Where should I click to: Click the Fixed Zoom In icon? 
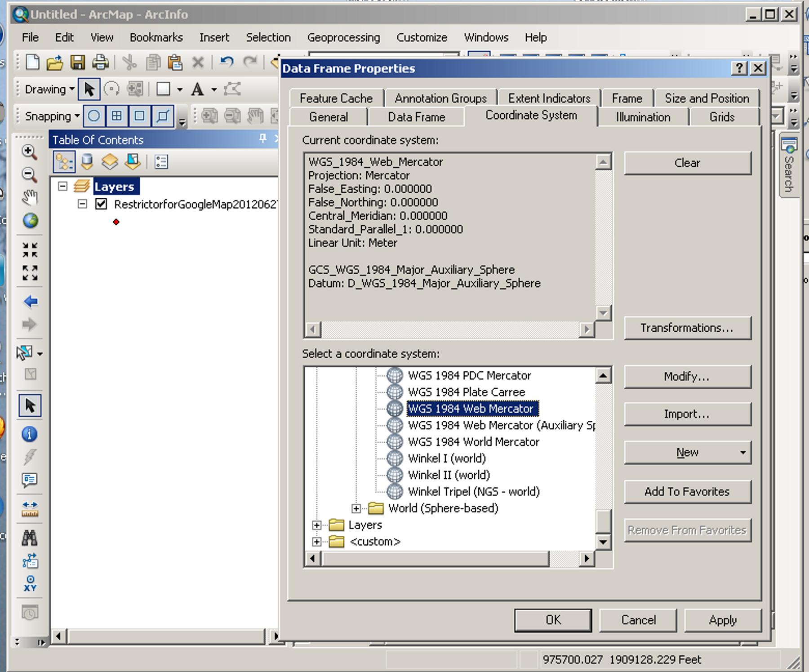(x=30, y=250)
